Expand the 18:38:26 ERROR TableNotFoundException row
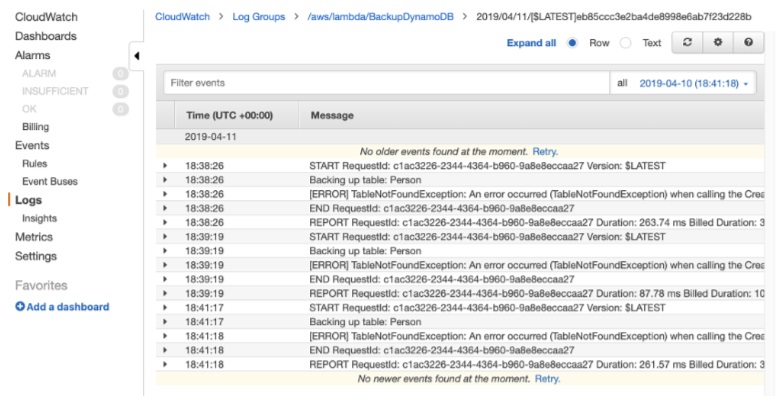Viewport: 778px width, 396px height. click(165, 194)
